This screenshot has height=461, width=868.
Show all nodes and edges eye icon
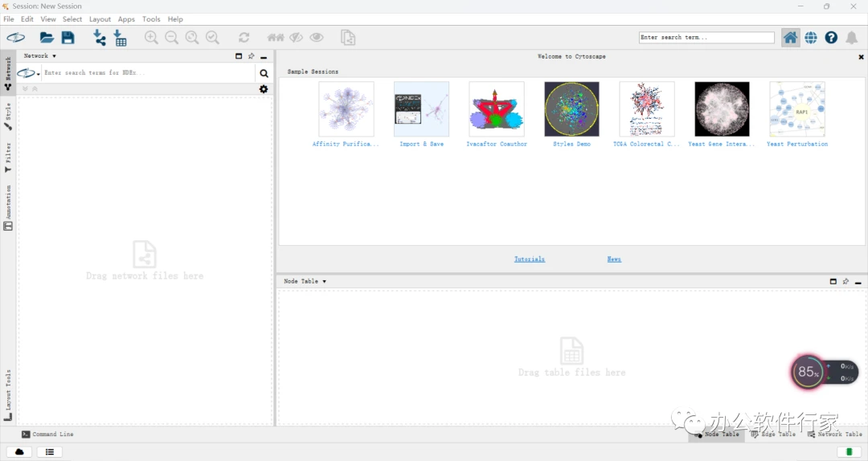tap(317, 38)
